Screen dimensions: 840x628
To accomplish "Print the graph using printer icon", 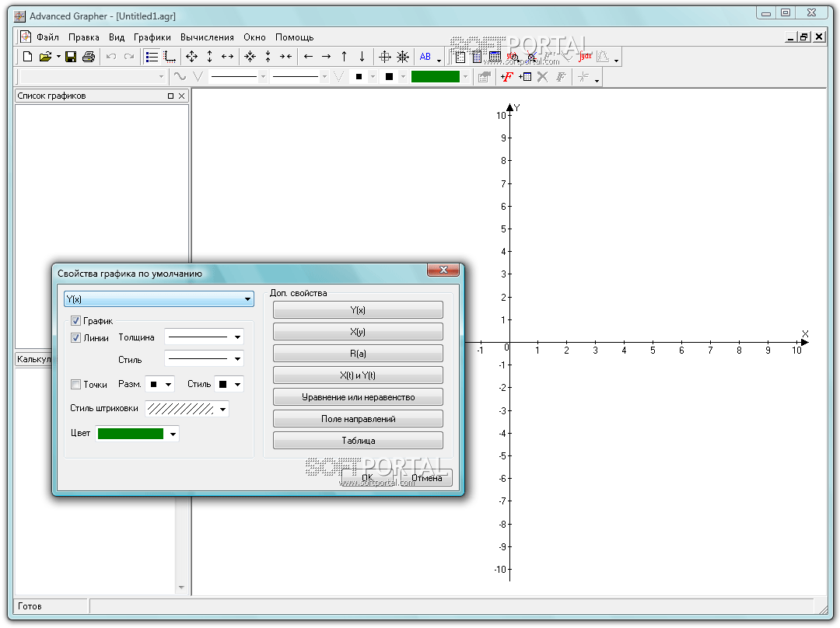I will pyautogui.click(x=89, y=56).
